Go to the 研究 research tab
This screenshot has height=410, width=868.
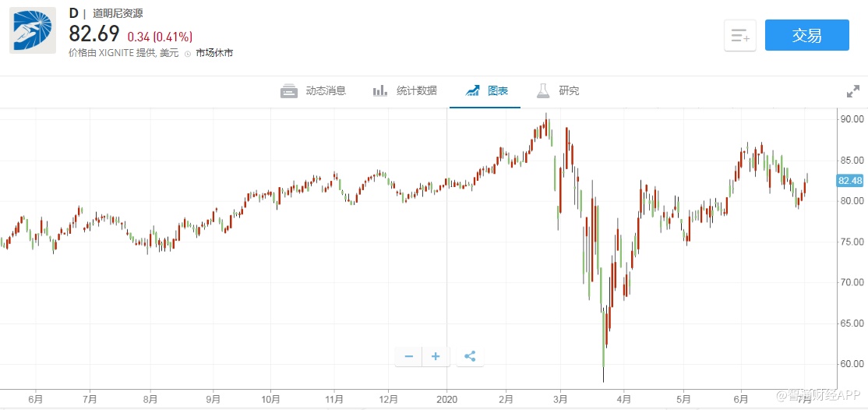click(x=558, y=91)
